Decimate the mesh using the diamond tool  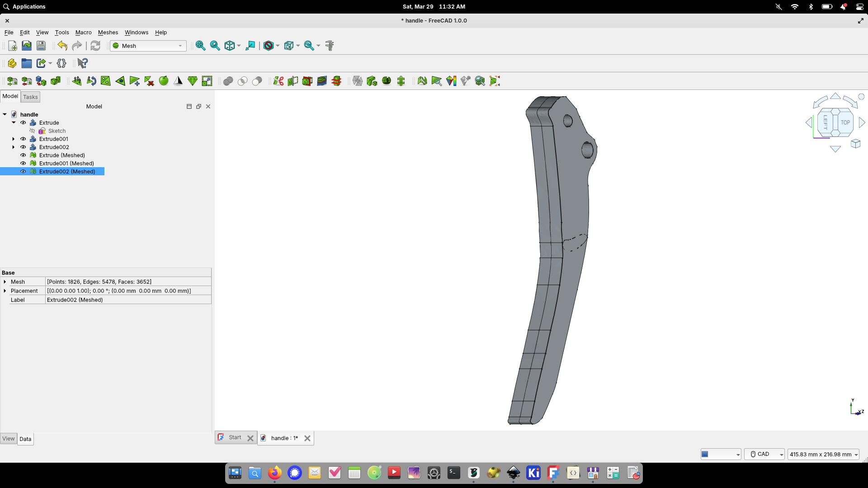193,81
